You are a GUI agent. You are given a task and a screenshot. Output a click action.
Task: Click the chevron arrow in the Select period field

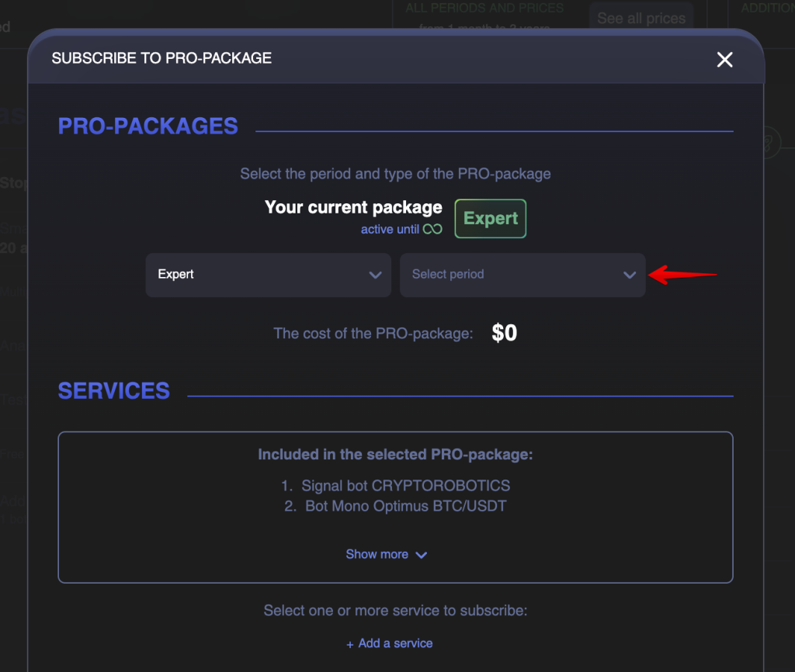629,275
